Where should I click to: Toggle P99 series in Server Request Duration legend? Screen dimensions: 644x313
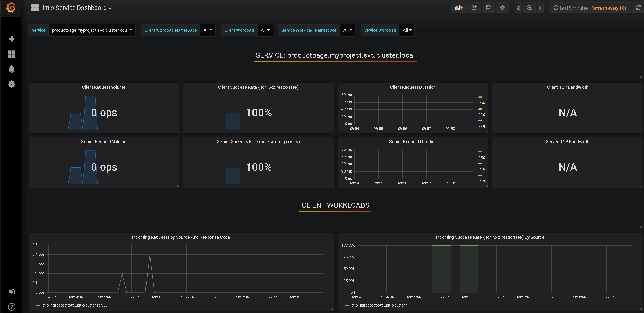click(x=481, y=181)
